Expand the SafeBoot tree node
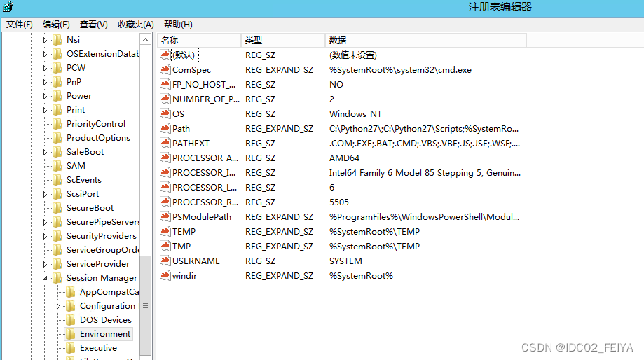 point(45,152)
